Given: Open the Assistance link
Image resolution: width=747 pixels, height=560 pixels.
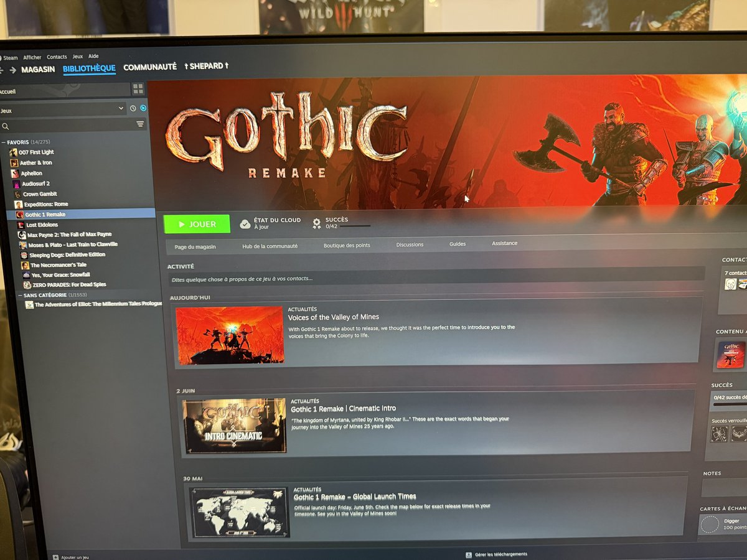Looking at the screenshot, I should [x=504, y=243].
